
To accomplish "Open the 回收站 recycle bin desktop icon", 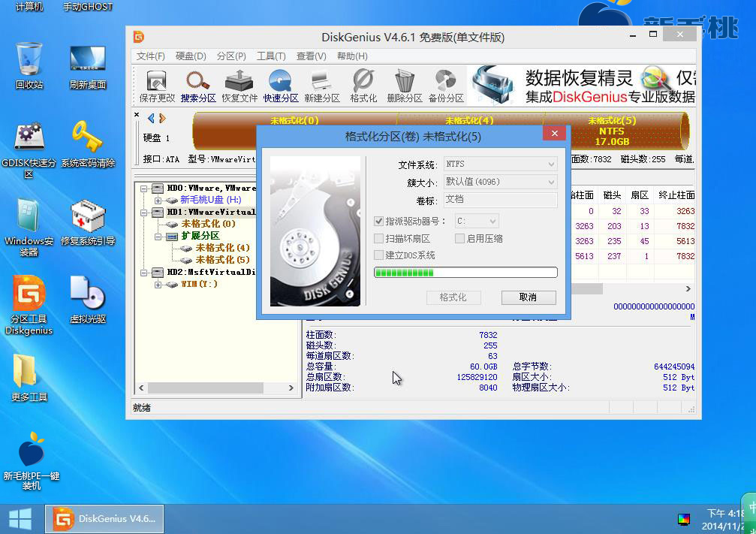I will [29, 66].
